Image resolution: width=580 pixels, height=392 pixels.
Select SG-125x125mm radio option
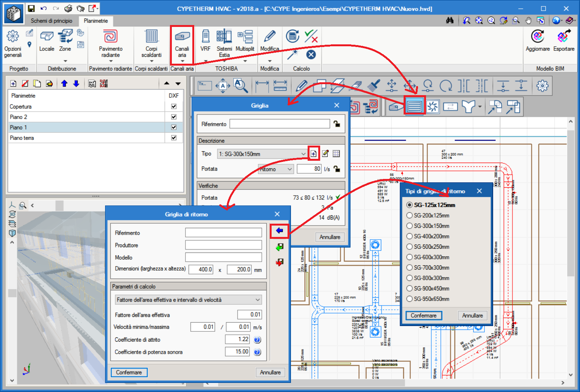(409, 205)
